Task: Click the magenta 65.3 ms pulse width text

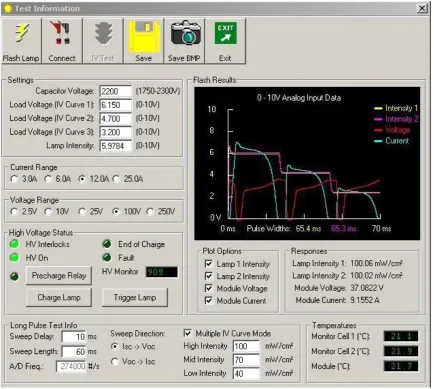Action: coord(344,229)
